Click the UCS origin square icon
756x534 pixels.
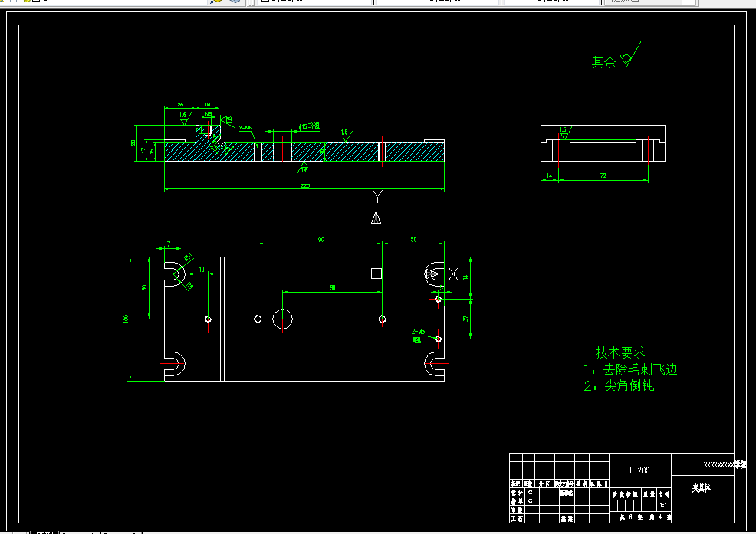[376, 274]
